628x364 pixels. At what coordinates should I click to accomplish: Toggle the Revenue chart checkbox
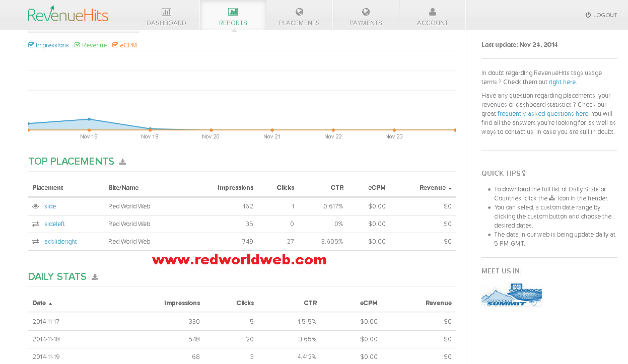78,45
